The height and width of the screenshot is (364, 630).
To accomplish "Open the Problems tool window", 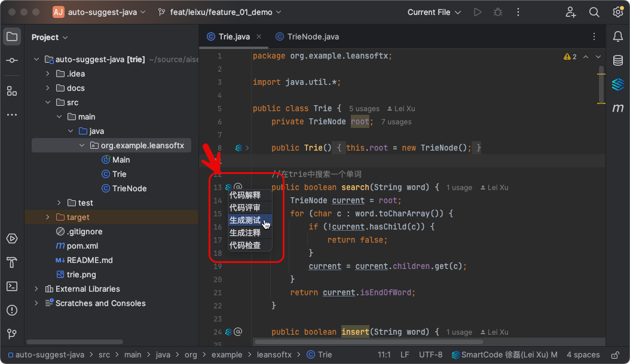I will (x=12, y=310).
